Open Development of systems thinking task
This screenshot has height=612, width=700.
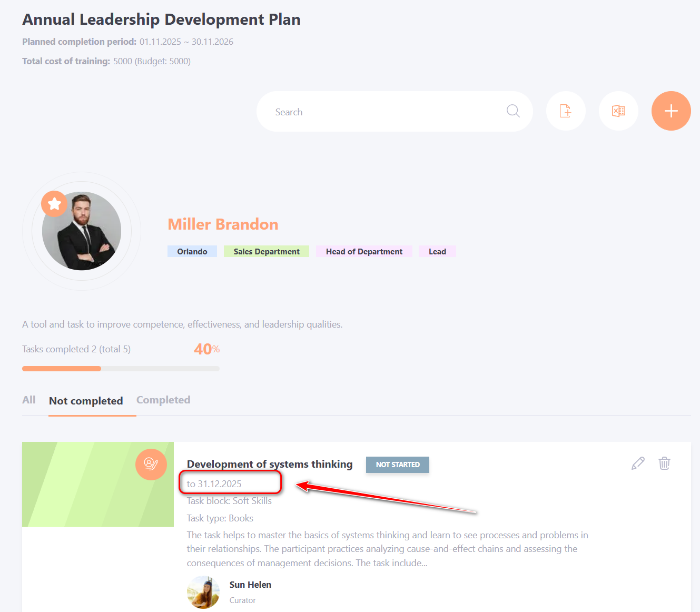[x=270, y=464]
